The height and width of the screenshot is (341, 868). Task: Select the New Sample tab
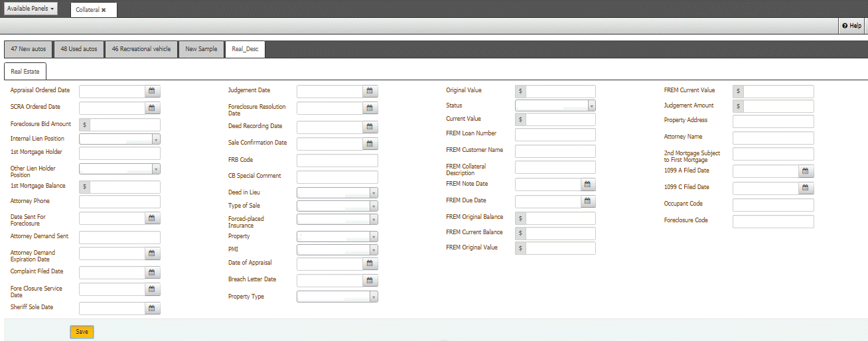pyautogui.click(x=200, y=49)
